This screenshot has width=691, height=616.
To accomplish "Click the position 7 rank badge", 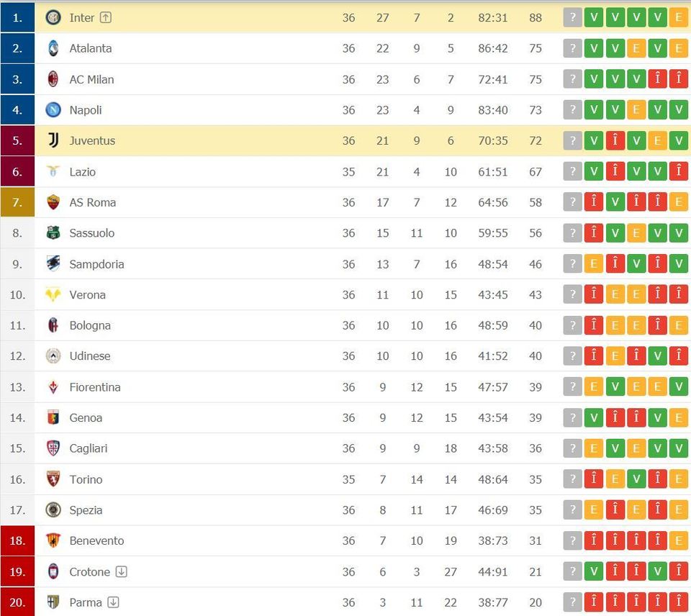I will tap(17, 202).
